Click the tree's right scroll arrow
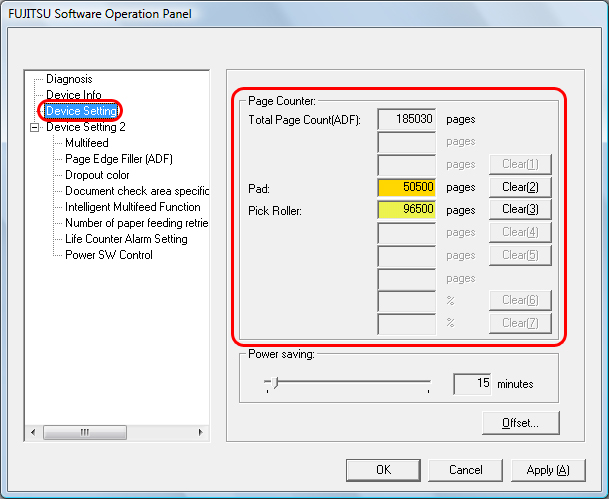Viewport: 609px width, 499px height. [x=200, y=432]
